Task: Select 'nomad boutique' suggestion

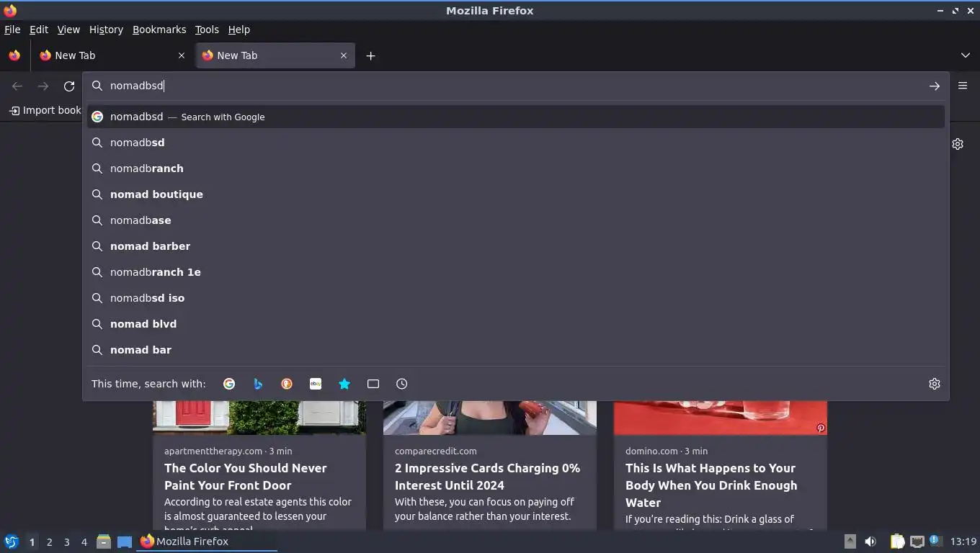Action: tap(516, 194)
